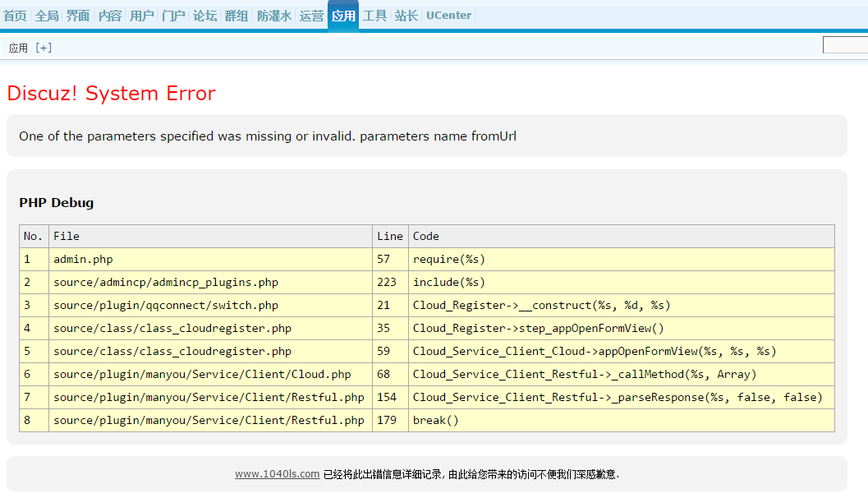Viewport: 868px width, 498px height.
Task: Click the Cloud->appOpenFormView code cell
Action: [x=622, y=351]
